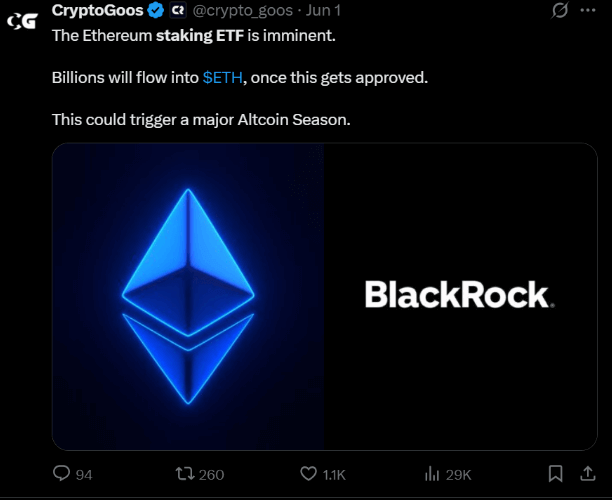Open the Grok explain-post icon
The width and height of the screenshot is (612, 500).
click(x=562, y=11)
